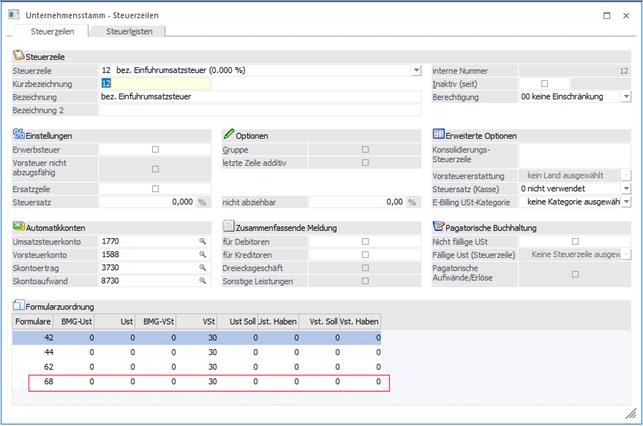
Task: Open the Berechtigung dropdown
Action: [x=625, y=97]
